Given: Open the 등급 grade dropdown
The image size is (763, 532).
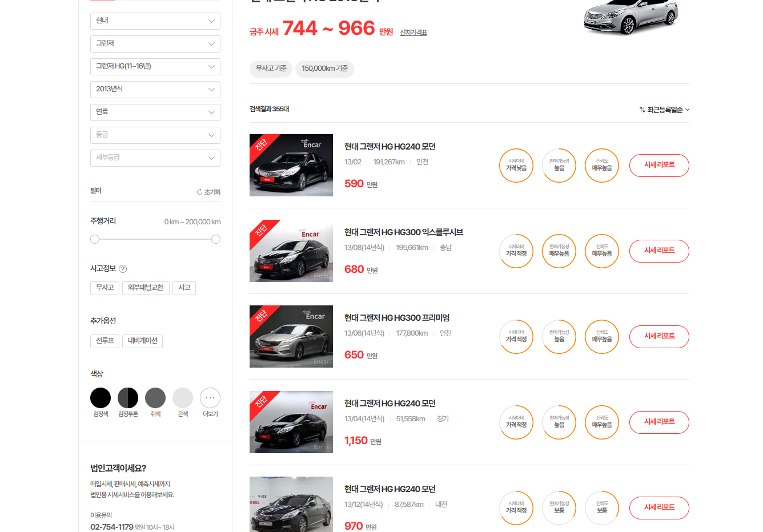Looking at the screenshot, I should tap(155, 135).
